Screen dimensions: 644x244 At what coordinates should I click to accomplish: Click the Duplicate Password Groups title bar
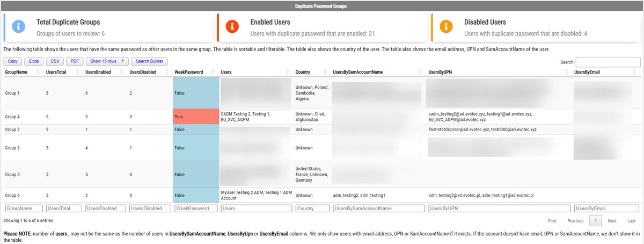coord(321,6)
